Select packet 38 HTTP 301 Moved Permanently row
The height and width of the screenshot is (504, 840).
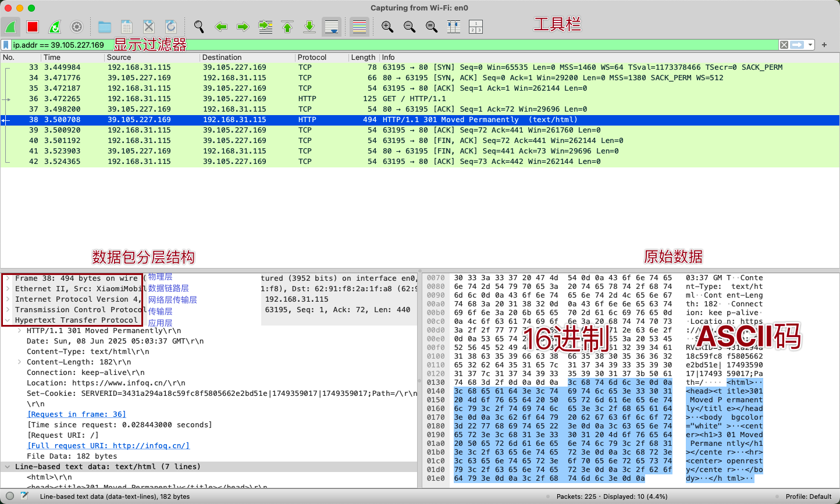[420, 120]
